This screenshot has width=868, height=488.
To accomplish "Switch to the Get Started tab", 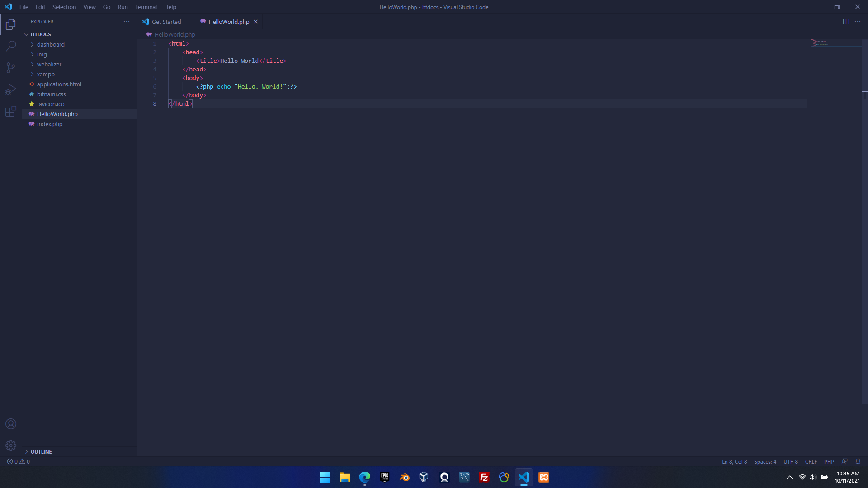I will tap(166, 22).
